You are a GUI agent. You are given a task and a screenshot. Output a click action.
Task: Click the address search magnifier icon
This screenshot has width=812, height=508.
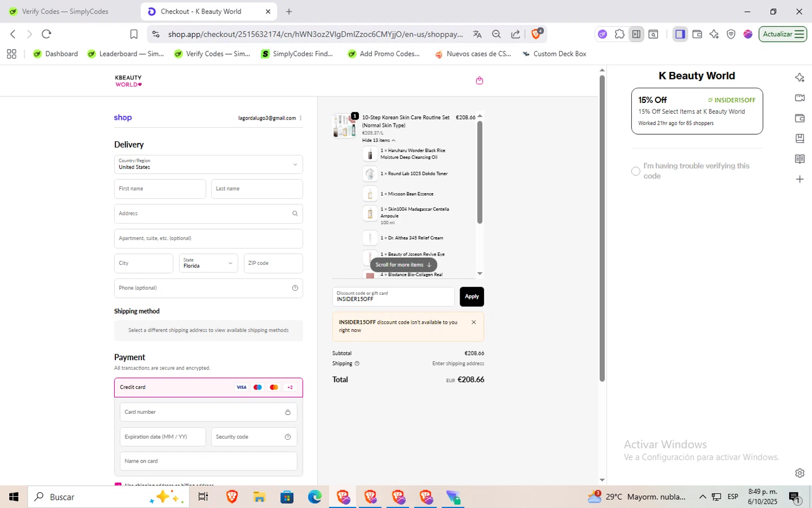pos(295,213)
